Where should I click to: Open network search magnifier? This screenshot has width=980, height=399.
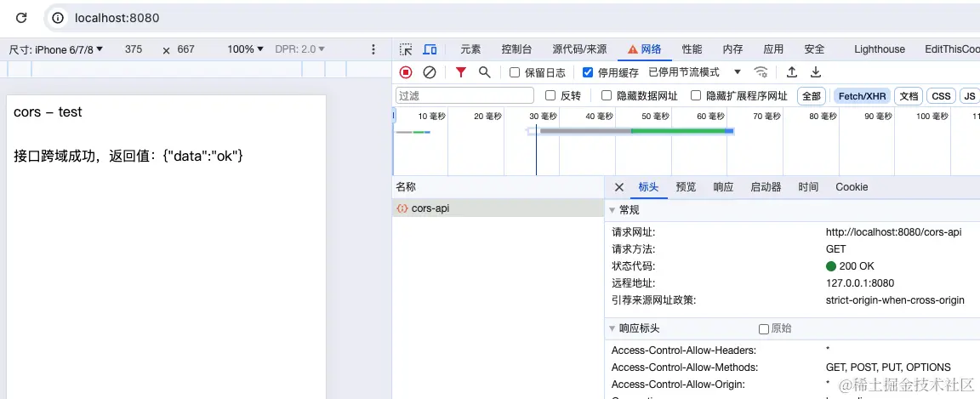click(484, 72)
